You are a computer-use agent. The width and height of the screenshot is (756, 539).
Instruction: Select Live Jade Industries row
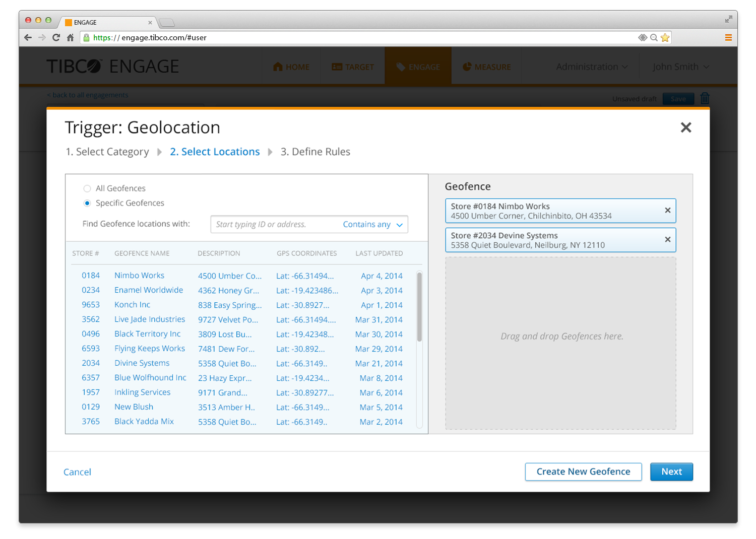(x=242, y=319)
